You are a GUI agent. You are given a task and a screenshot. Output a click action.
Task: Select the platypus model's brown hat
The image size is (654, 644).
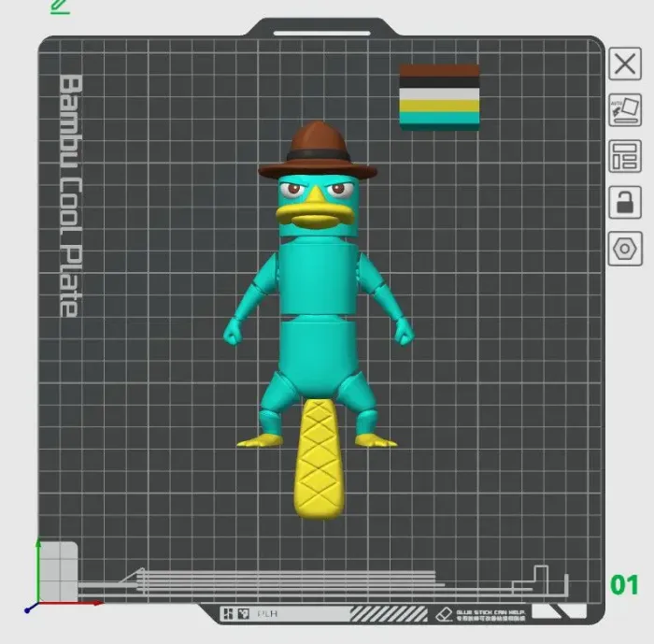[318, 150]
